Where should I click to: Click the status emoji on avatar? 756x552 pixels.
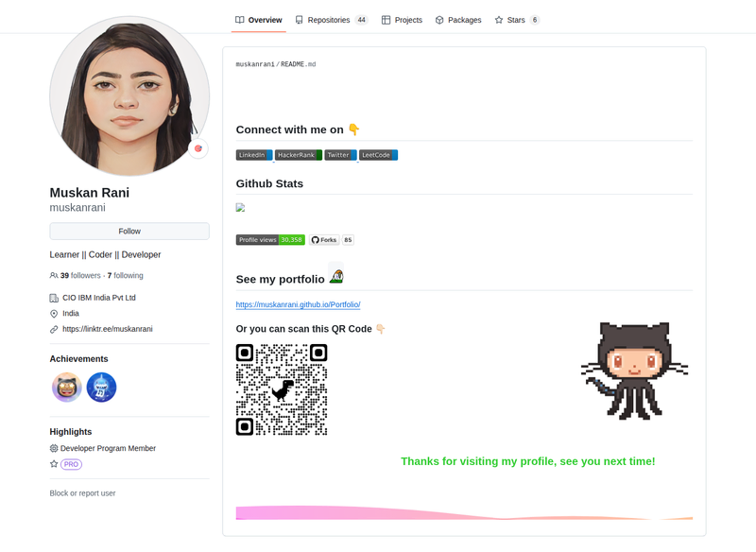(x=198, y=148)
